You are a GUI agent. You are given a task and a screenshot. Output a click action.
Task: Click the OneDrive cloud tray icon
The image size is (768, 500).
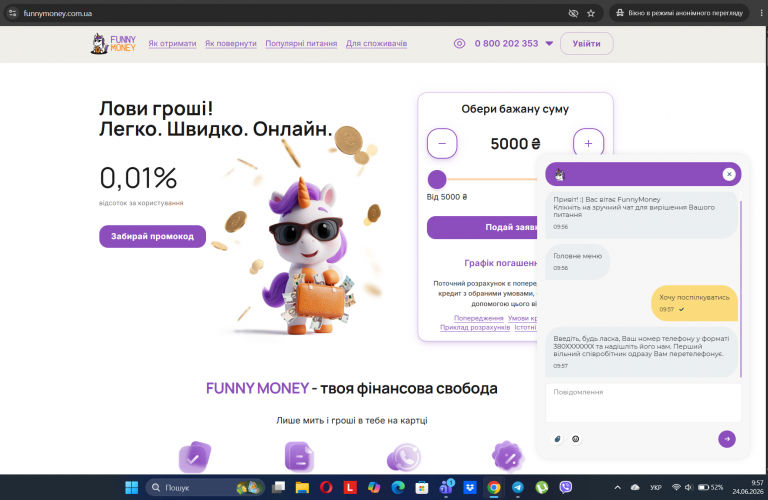tap(635, 487)
